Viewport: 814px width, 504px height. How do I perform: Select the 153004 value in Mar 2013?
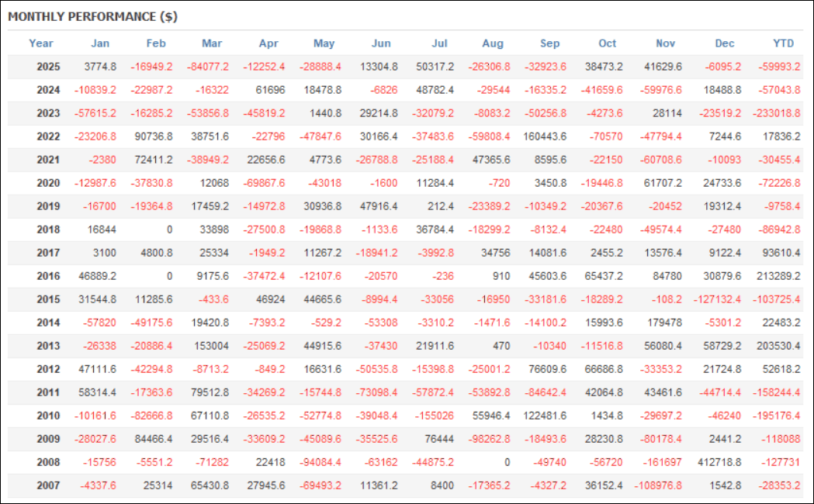[211, 346]
